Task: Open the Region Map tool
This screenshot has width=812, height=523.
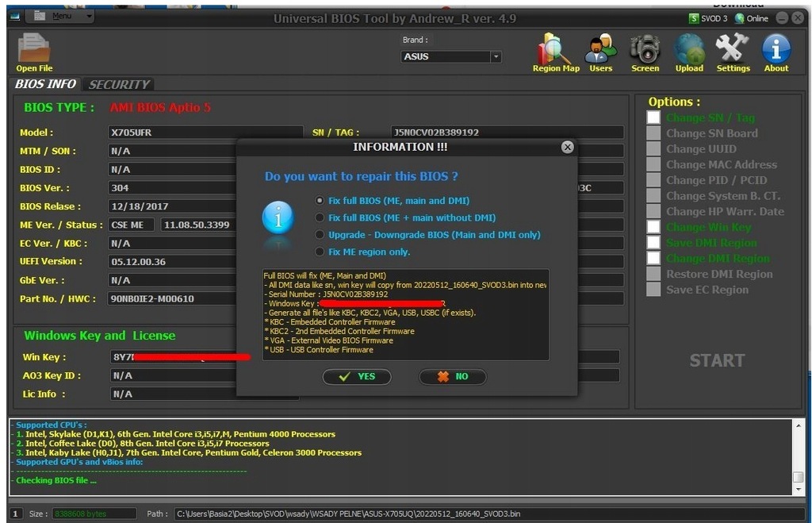Action: pyautogui.click(x=554, y=49)
